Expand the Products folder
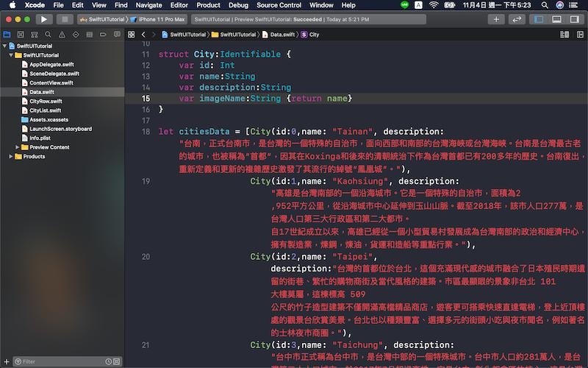Viewport: 588px width, 368px height. pos(11,156)
